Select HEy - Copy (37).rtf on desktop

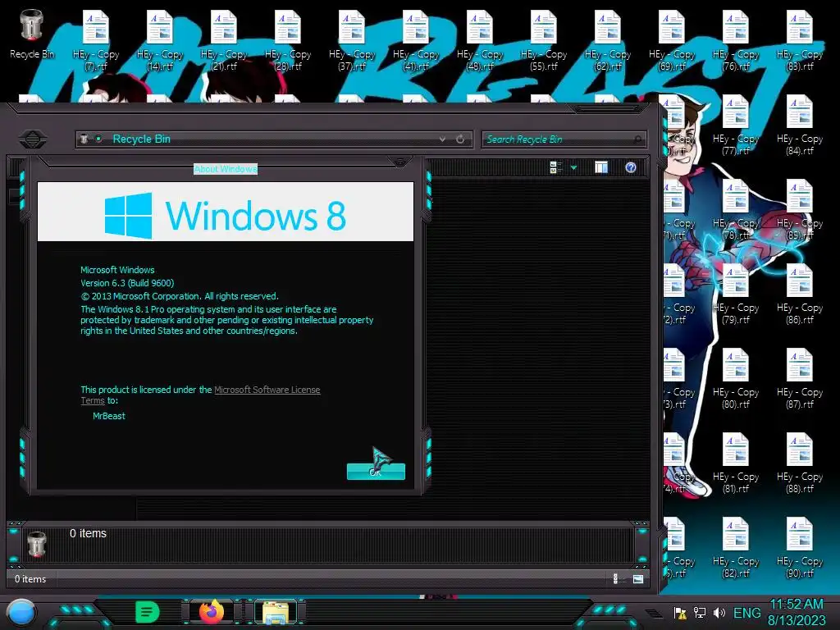click(x=352, y=41)
